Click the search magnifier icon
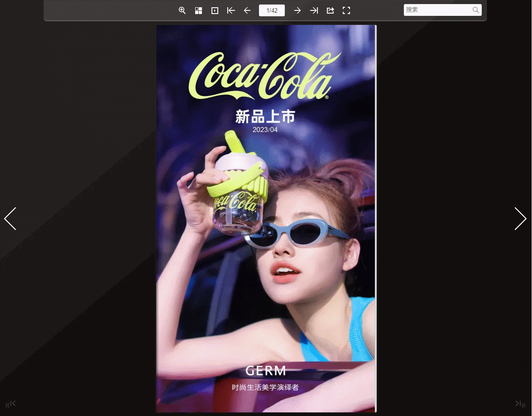 (x=476, y=10)
